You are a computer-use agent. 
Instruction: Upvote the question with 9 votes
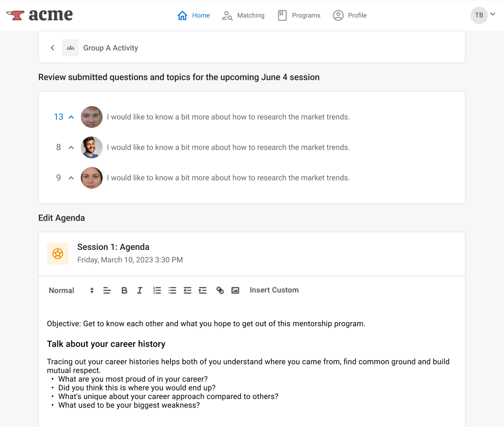[x=71, y=178]
